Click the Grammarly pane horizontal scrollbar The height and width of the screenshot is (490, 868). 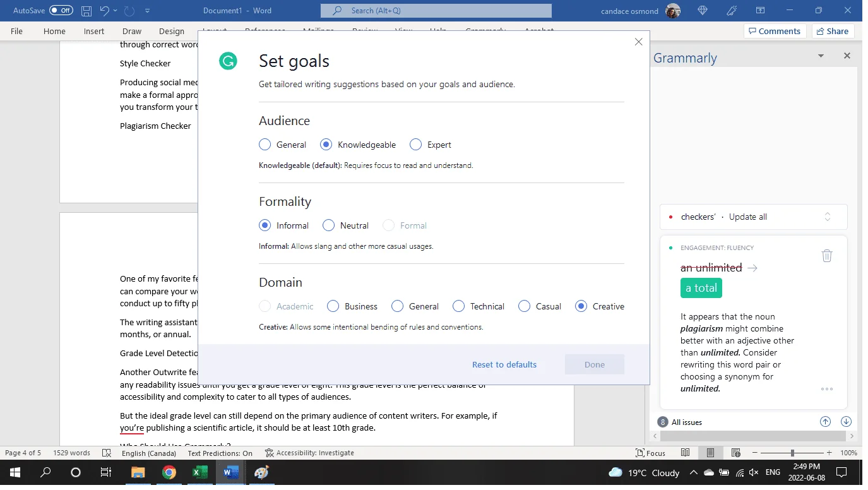[753, 436]
